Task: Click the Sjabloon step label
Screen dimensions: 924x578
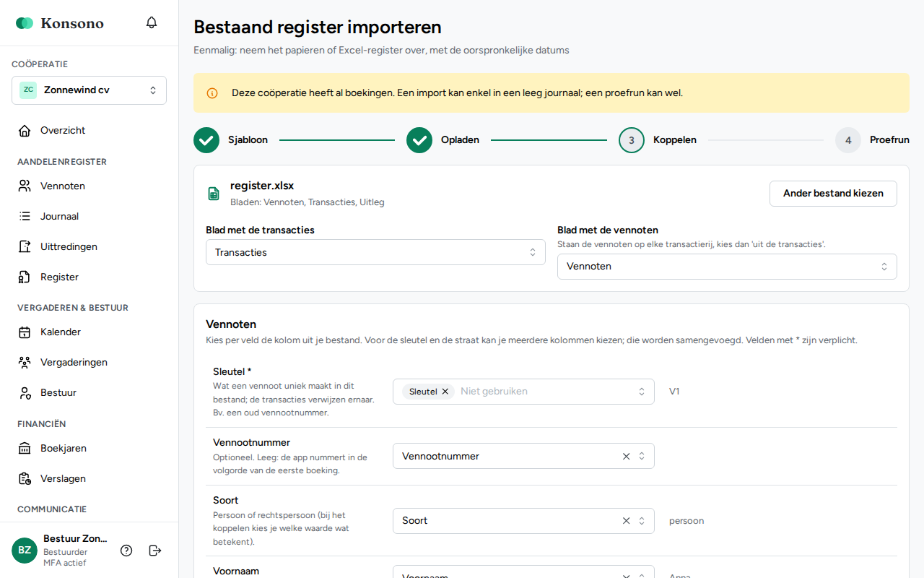Action: coord(248,140)
